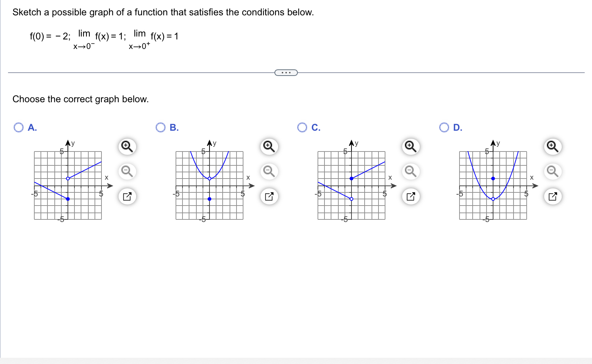
Task: Click the ellipsis divider to collapse the question
Action: pos(286,72)
